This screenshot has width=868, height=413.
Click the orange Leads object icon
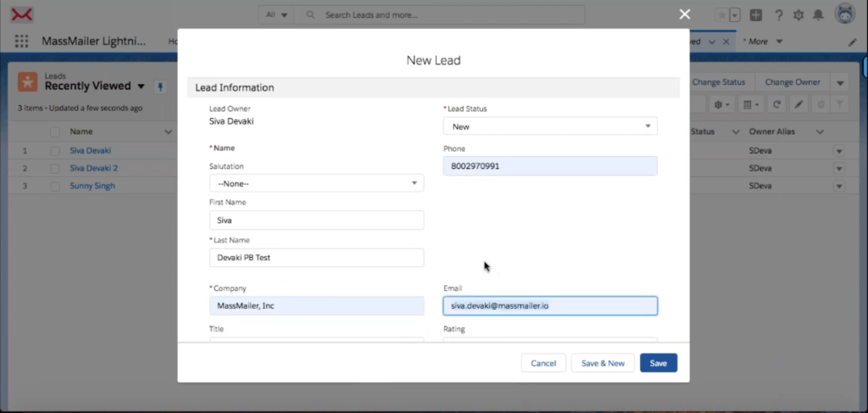[27, 81]
